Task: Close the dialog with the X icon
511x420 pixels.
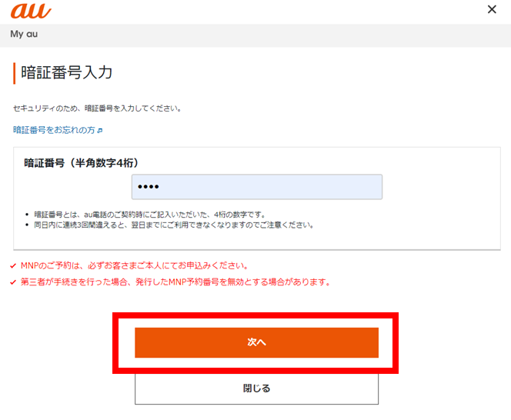Action: pos(492,9)
